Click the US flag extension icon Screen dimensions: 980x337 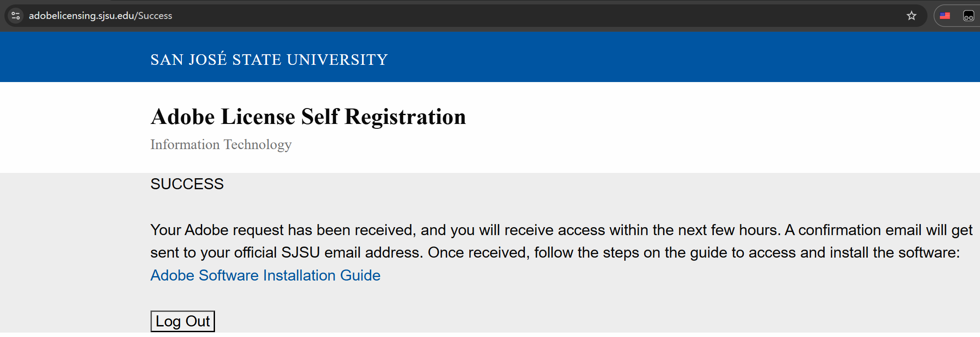(x=945, y=16)
